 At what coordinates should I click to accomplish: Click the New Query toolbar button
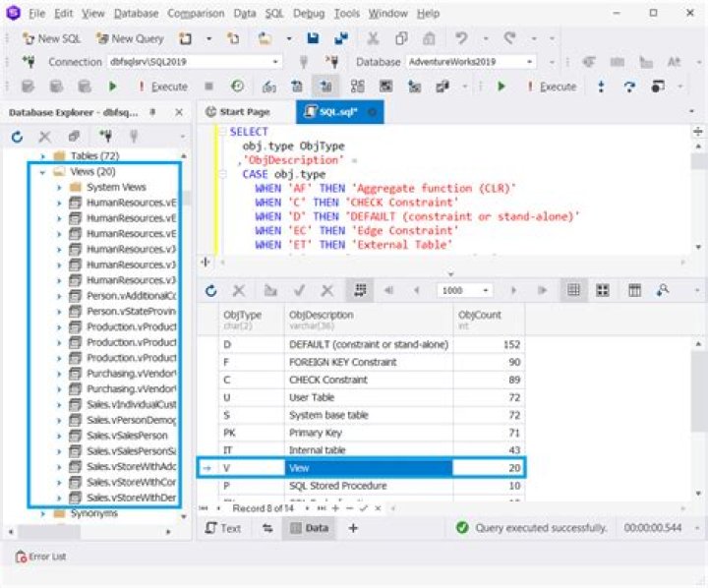coord(130,38)
